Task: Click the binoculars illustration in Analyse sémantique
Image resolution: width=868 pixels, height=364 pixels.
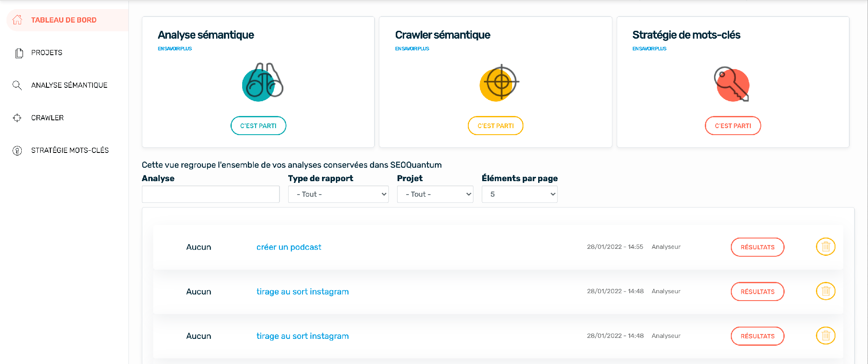Action: pos(262,83)
